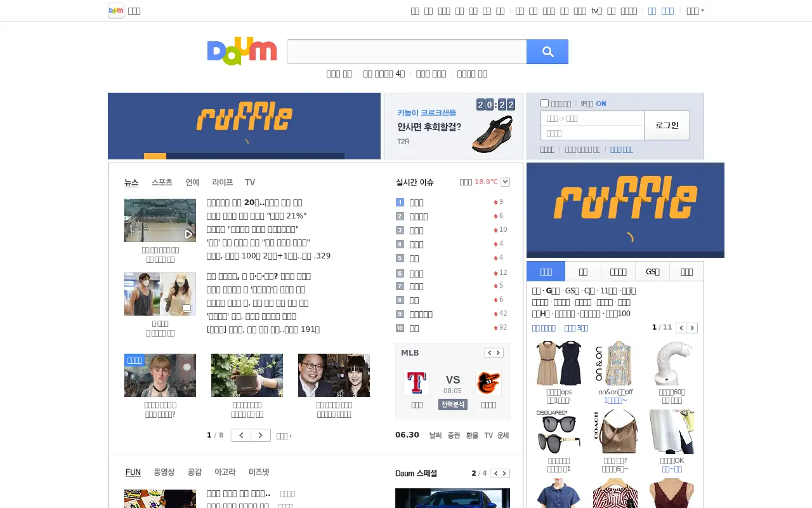Open the 증권 link
812x508 pixels.
[454, 436]
